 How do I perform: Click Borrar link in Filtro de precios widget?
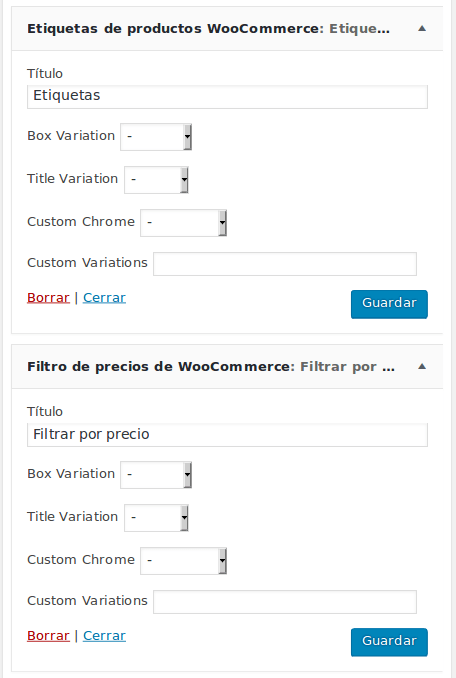[48, 636]
